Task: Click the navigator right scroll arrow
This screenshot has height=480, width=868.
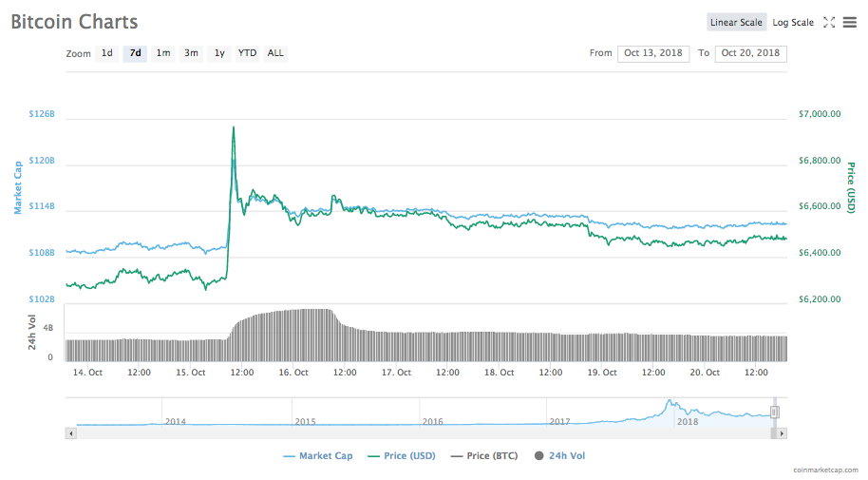Action: tap(781, 433)
